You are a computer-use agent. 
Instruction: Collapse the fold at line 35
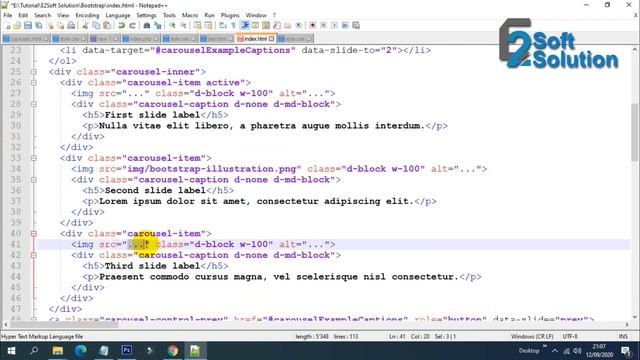click(x=34, y=180)
